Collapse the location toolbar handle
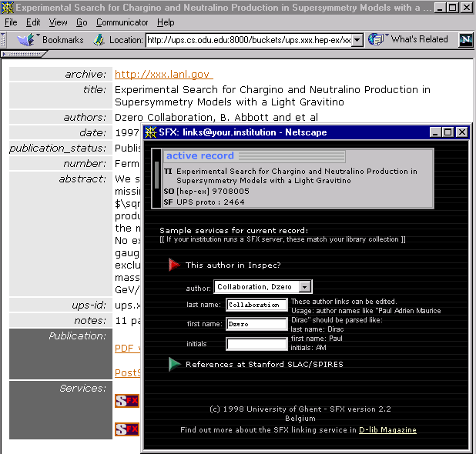Viewport: 476px width, 454px height. [3, 40]
